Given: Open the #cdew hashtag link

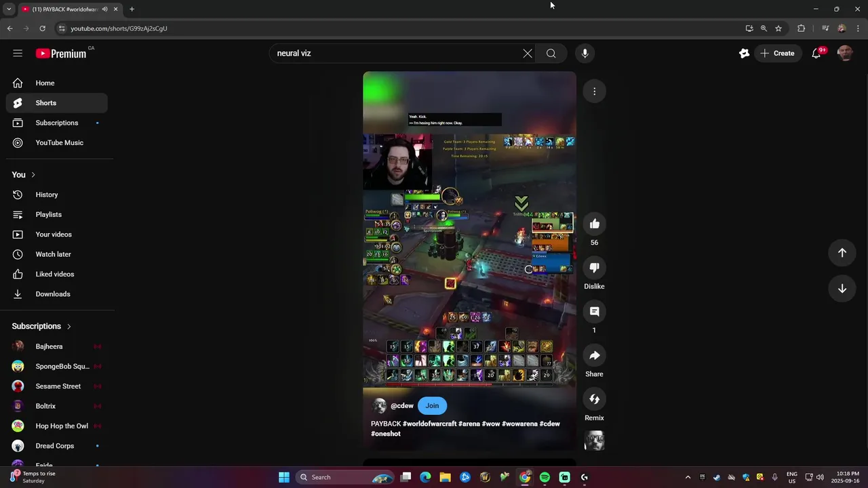Looking at the screenshot, I should pyautogui.click(x=549, y=424).
